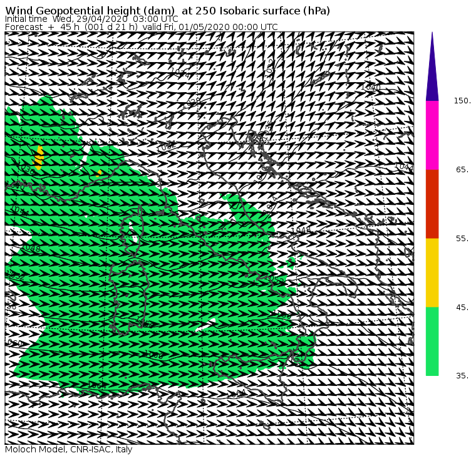476x458 pixels.
Task: Click the larger yellow wind patch on the map
Action: tap(39, 157)
